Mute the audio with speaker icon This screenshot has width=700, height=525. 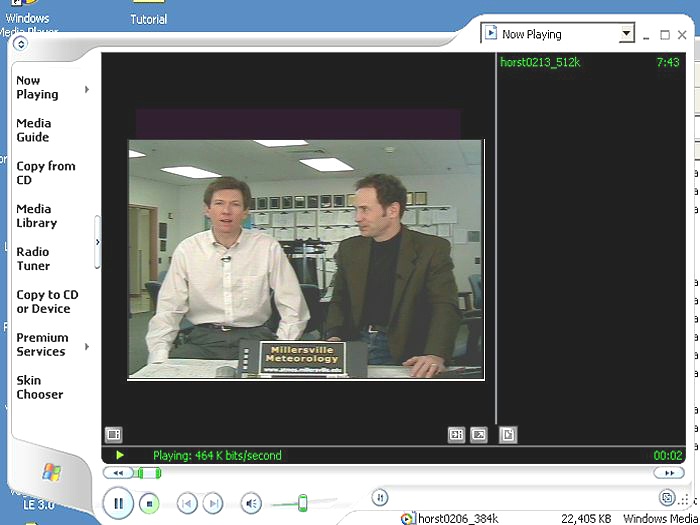(251, 504)
